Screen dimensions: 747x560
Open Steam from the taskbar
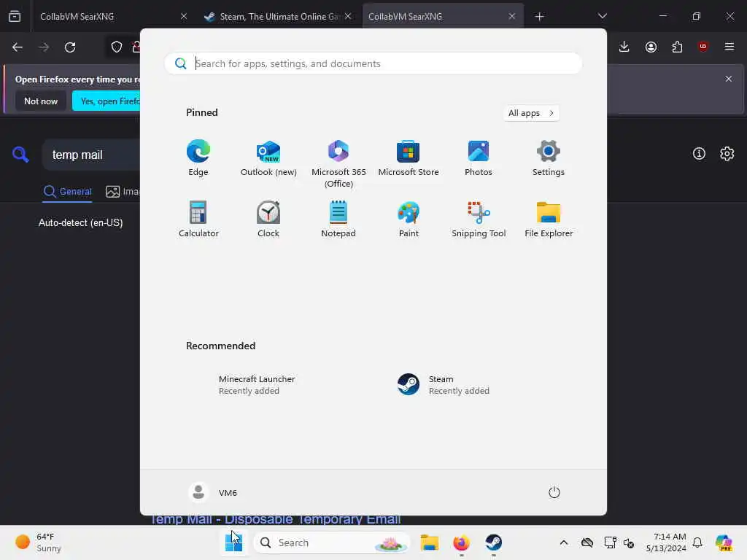494,542
